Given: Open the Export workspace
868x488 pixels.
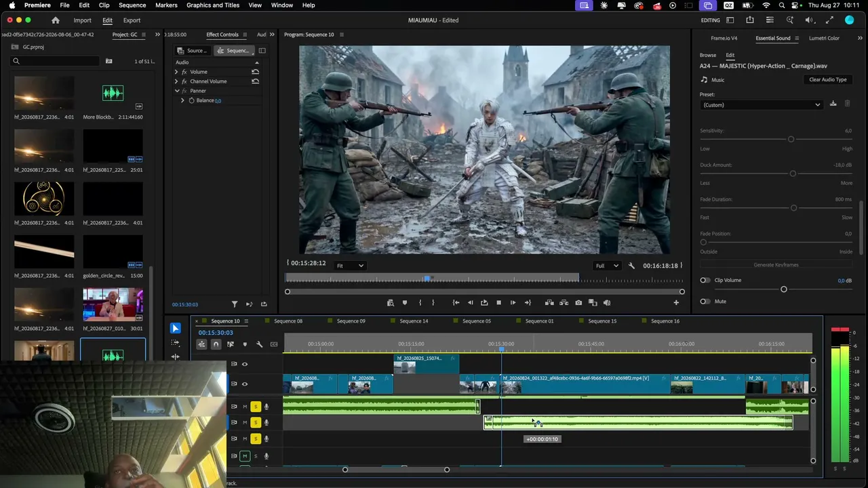Looking at the screenshot, I should (132, 20).
